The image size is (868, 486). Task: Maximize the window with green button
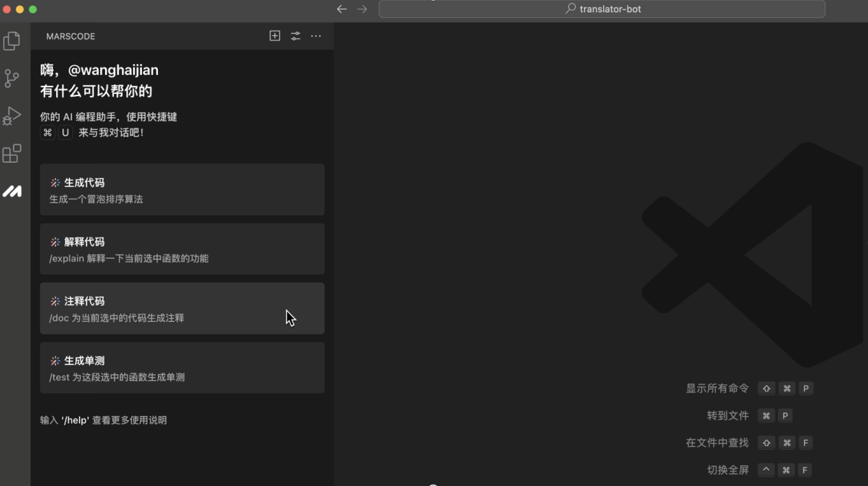[x=33, y=9]
